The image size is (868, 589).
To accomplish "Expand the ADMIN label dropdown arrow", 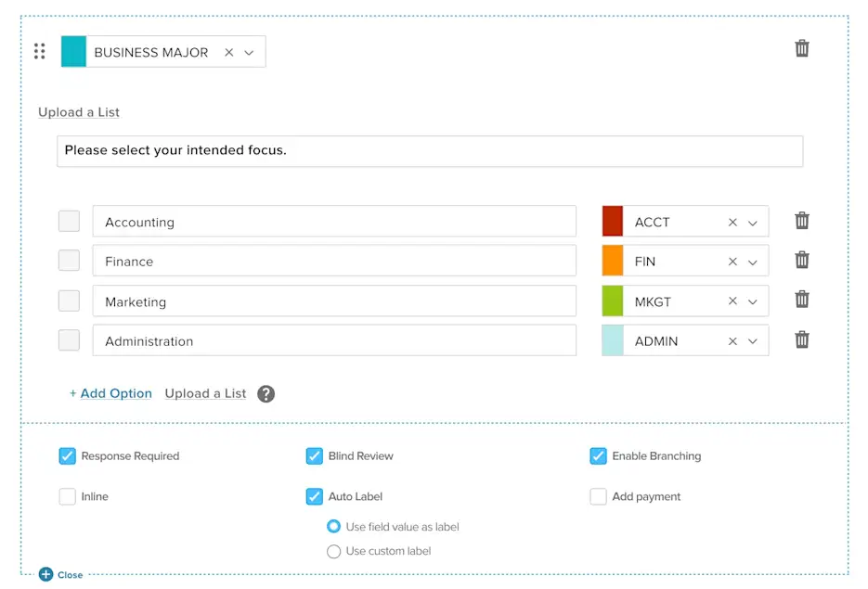I will (x=752, y=341).
